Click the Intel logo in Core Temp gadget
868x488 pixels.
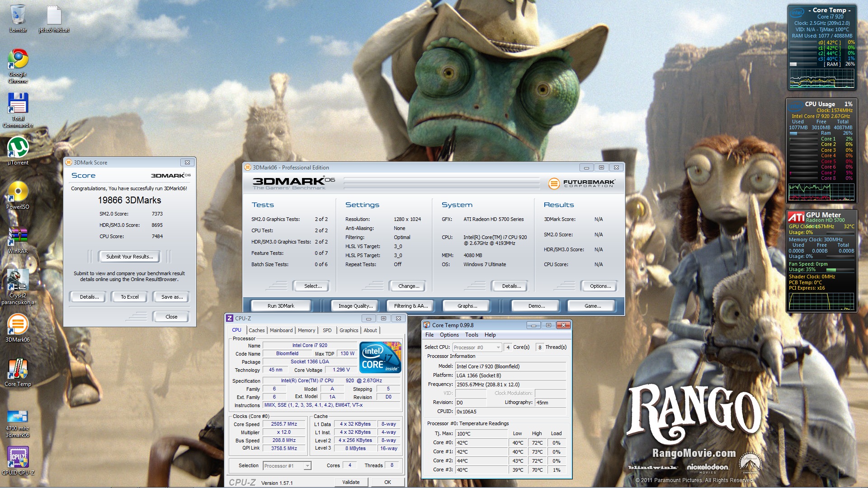click(798, 12)
